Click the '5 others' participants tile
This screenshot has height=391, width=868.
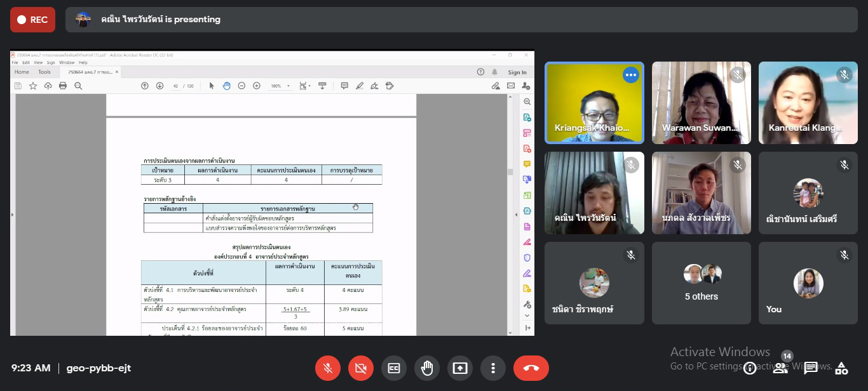(701, 283)
